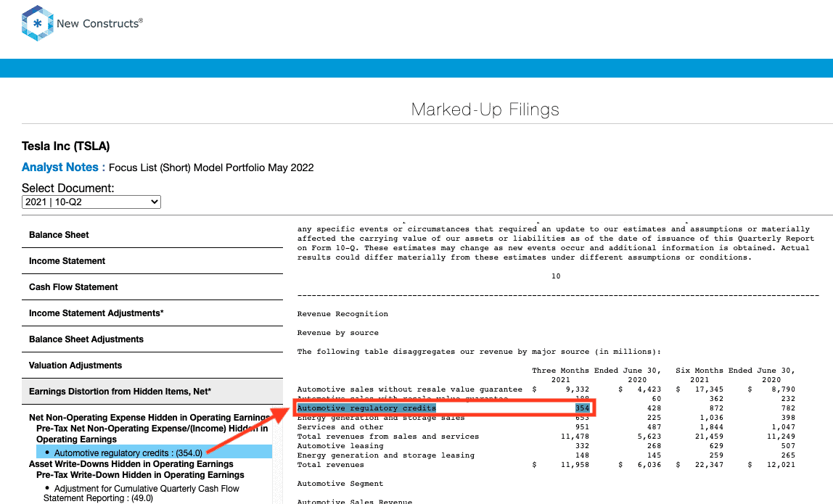
Task: Click the 8,790 revenue value
Action: [784, 389]
